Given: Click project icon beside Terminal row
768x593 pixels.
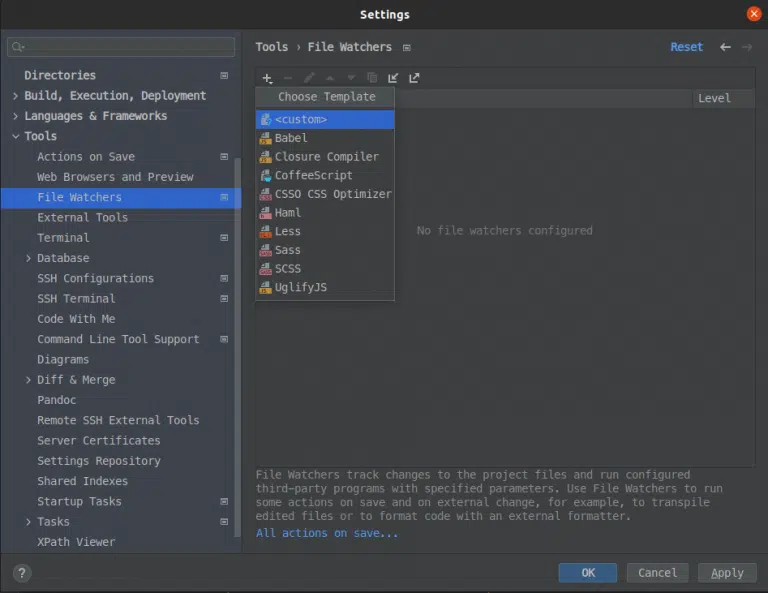Looking at the screenshot, I should click(x=224, y=238).
